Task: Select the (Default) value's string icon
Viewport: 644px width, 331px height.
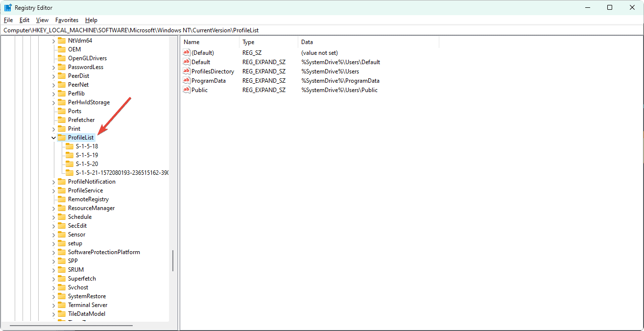Action: 186,53
